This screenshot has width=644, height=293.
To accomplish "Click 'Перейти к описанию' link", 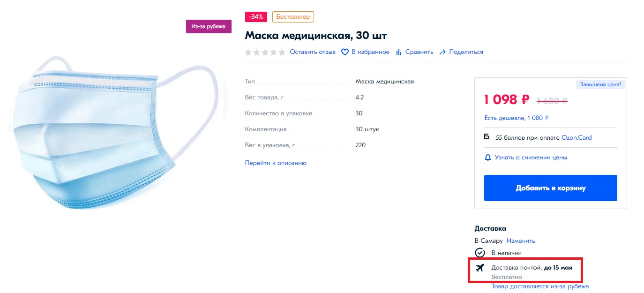I will pyautogui.click(x=276, y=163).
